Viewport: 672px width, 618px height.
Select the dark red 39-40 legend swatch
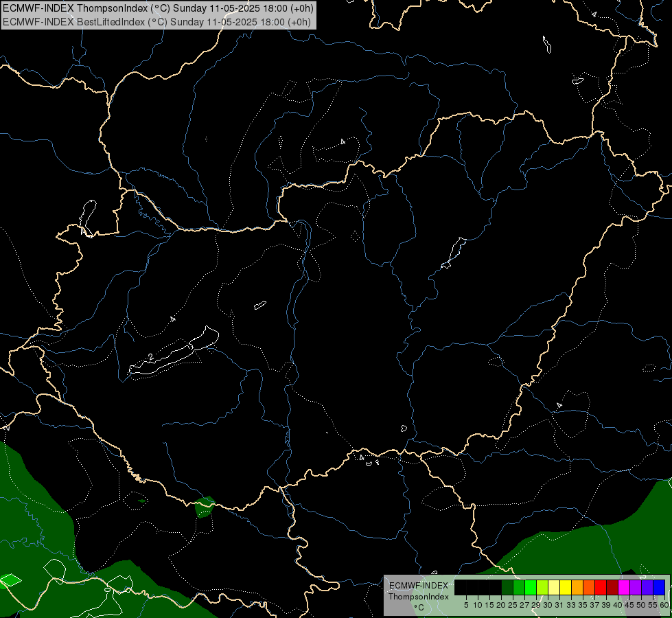[612, 587]
